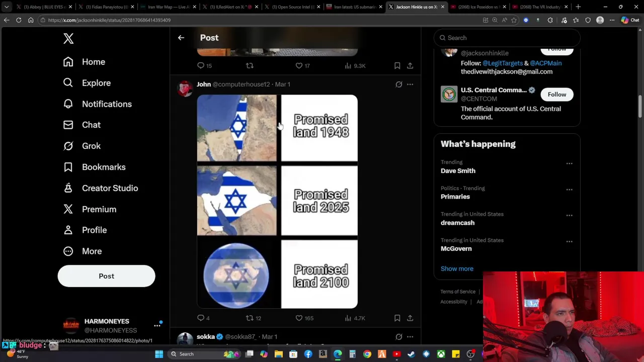Open Grok explain icon on John's post

pos(398,84)
